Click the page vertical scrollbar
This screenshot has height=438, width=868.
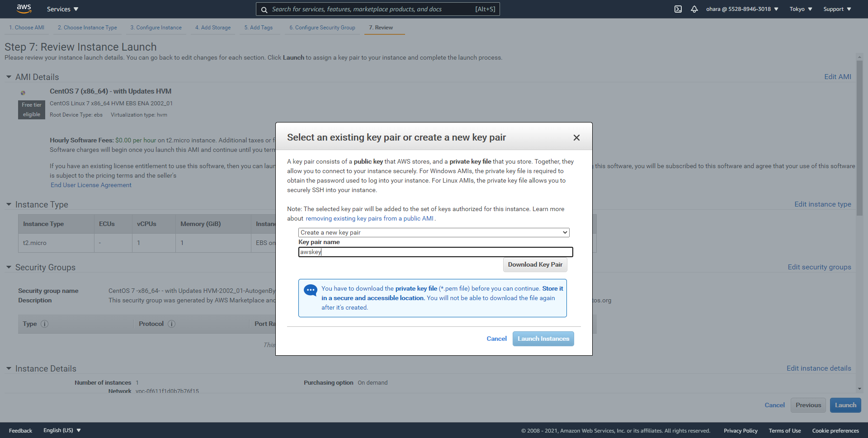pyautogui.click(x=859, y=139)
